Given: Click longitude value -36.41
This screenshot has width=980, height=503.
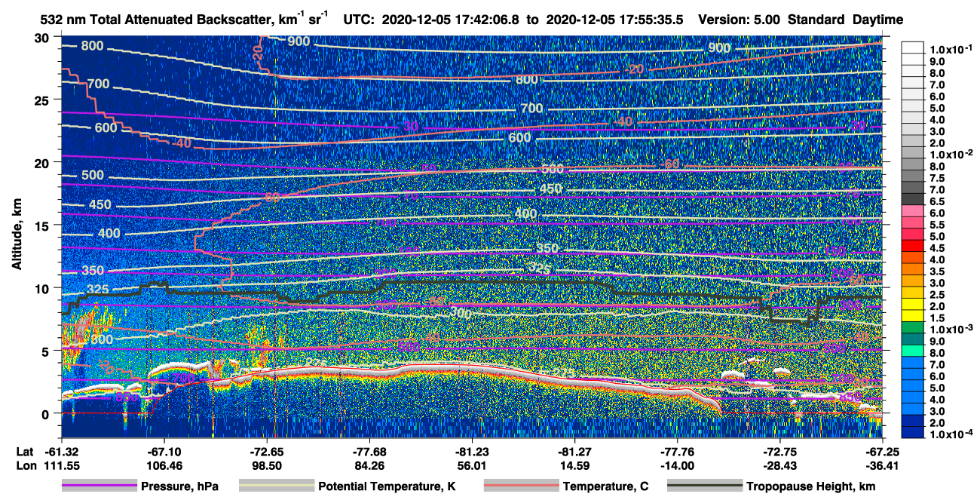Looking at the screenshot, I should tap(883, 465).
